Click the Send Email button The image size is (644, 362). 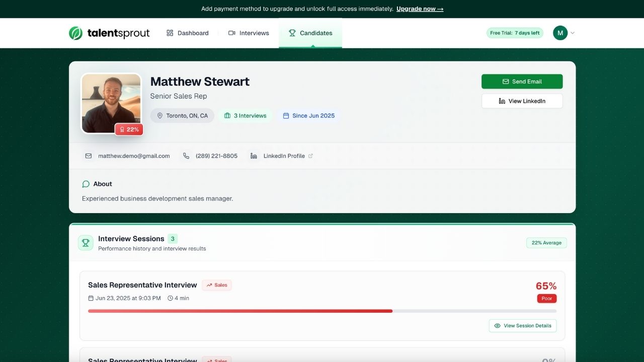[x=522, y=81]
